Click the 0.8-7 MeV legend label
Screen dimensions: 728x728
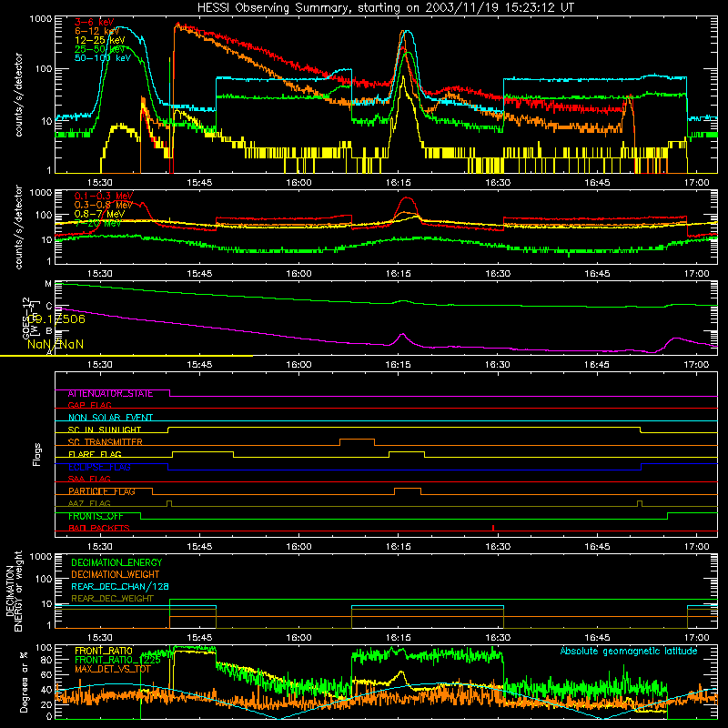click(99, 214)
